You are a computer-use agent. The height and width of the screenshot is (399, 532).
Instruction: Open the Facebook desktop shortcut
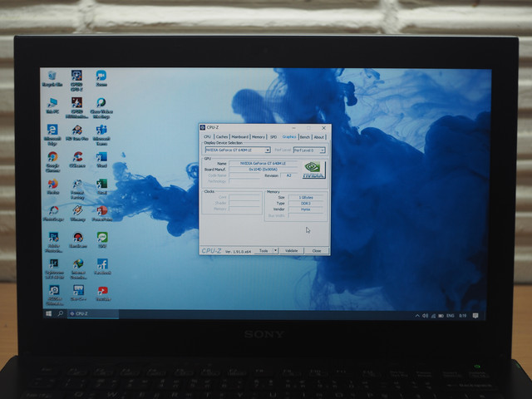[102, 267]
